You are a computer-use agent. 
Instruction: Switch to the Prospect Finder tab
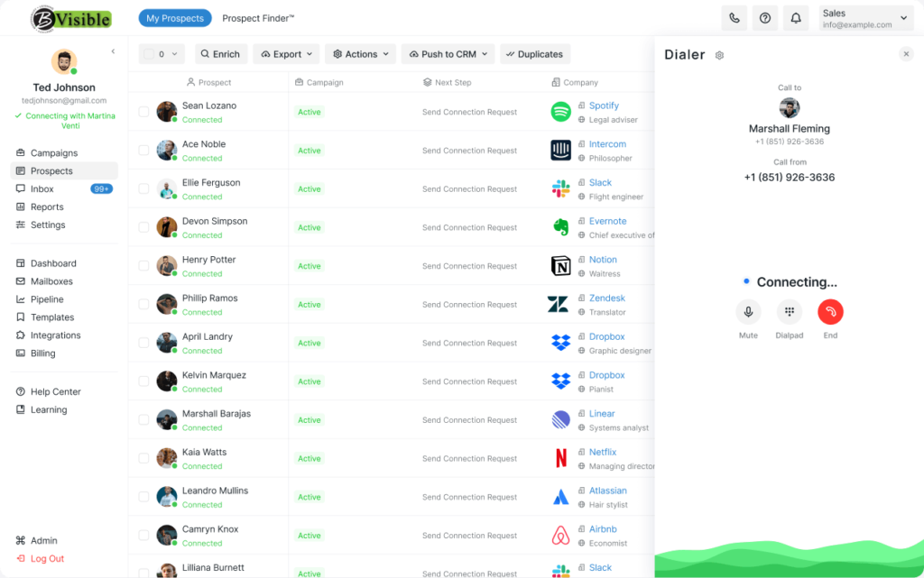point(258,18)
